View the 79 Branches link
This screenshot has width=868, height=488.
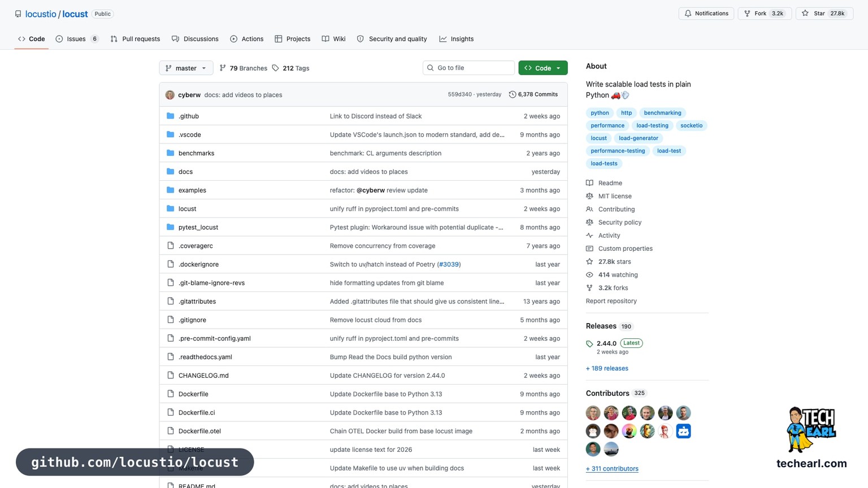point(244,68)
